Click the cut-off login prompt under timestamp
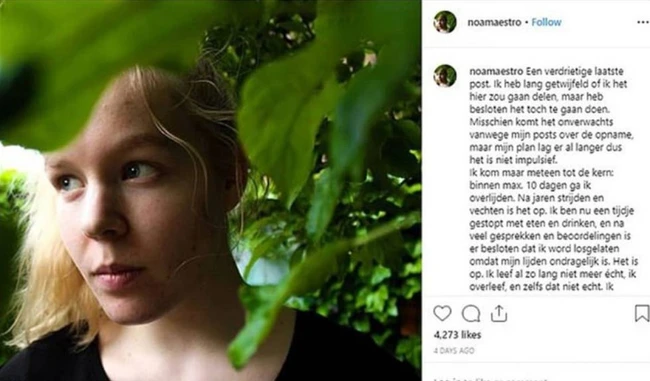 point(490,379)
